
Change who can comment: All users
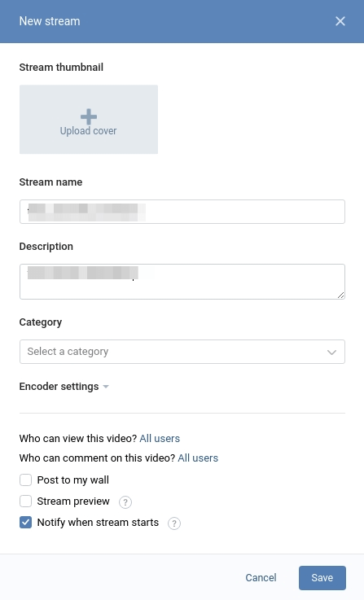(198, 458)
